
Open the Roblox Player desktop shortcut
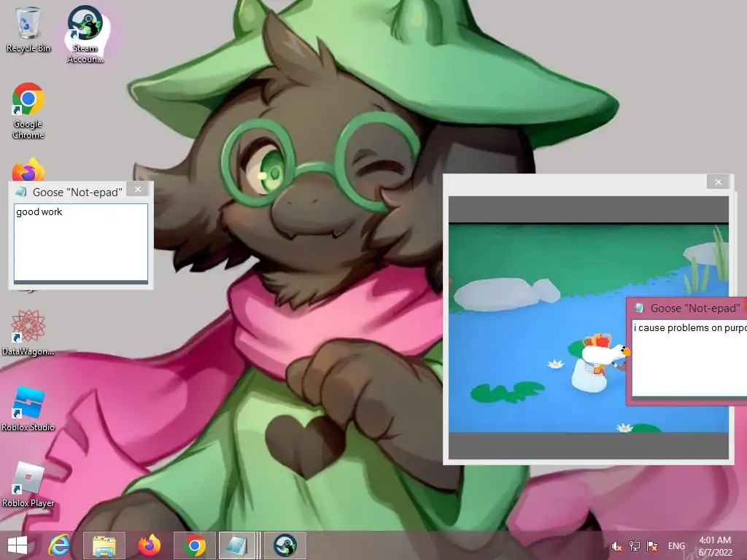[x=28, y=485]
